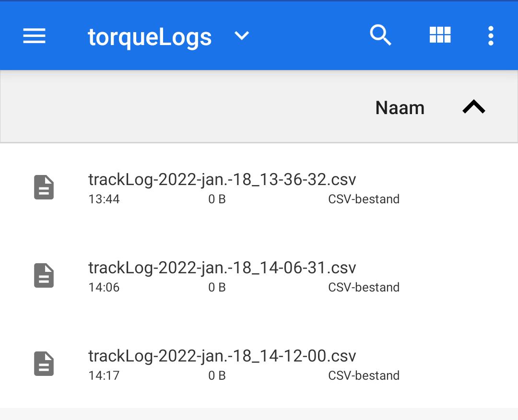
Task: Click CSV-bestand type of first file
Action: coord(364,199)
